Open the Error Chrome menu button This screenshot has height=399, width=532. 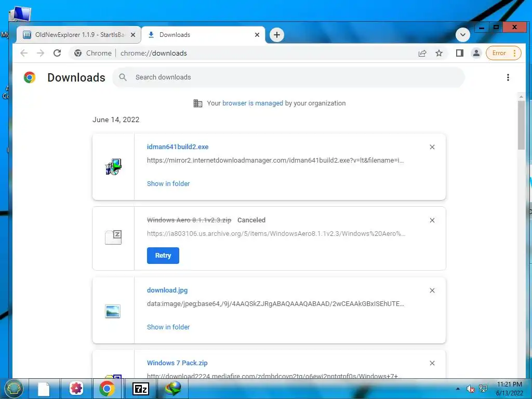coord(503,54)
